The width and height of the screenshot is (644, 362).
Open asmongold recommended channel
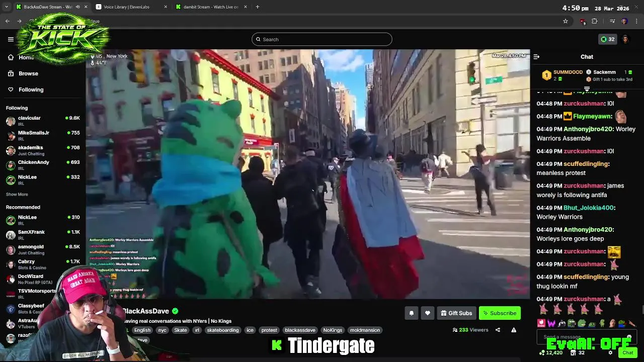tap(43, 249)
